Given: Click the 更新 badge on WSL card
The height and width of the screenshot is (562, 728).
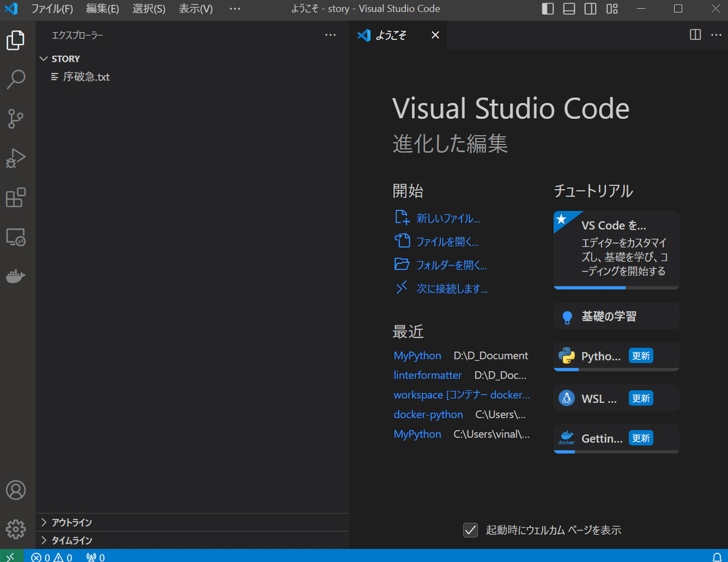Looking at the screenshot, I should (x=641, y=398).
